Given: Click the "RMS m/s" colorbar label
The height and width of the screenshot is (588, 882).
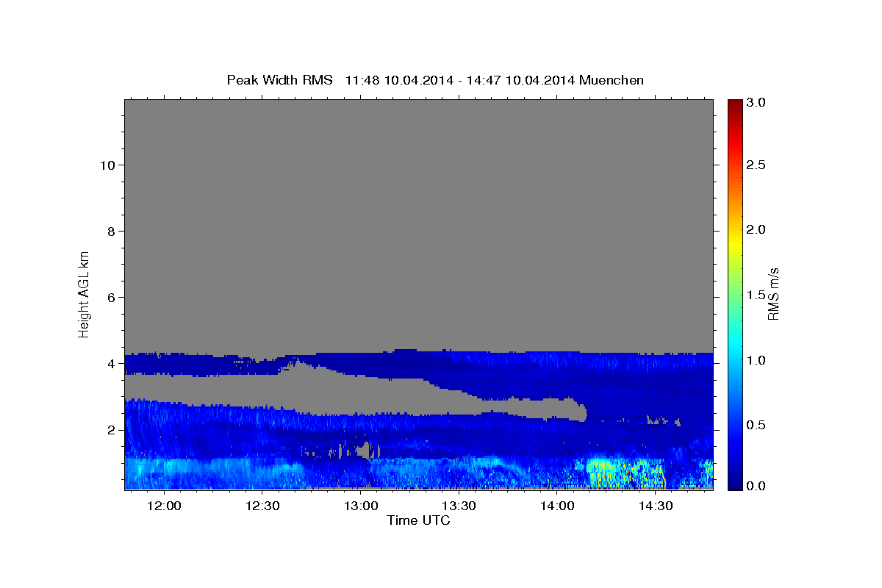Looking at the screenshot, I should (x=772, y=293).
